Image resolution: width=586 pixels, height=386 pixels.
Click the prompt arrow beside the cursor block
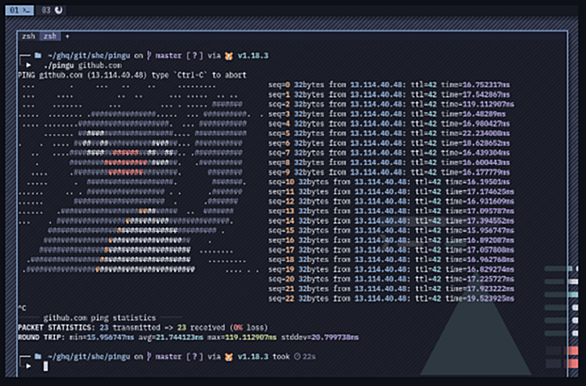pos(28,366)
